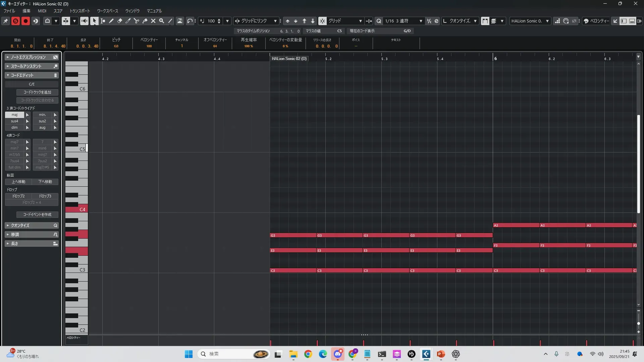Open the グリッドにリンク dropdown
This screenshot has height=362, width=644.
point(275,21)
